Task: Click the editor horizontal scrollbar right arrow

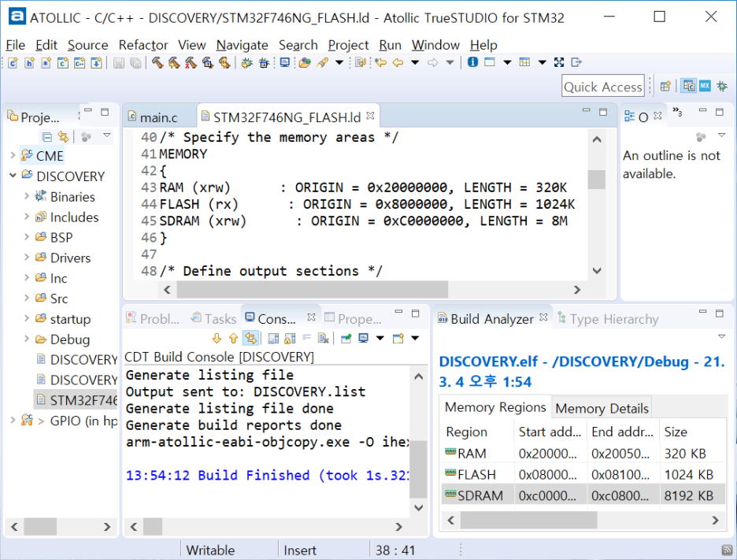Action: coord(577,290)
